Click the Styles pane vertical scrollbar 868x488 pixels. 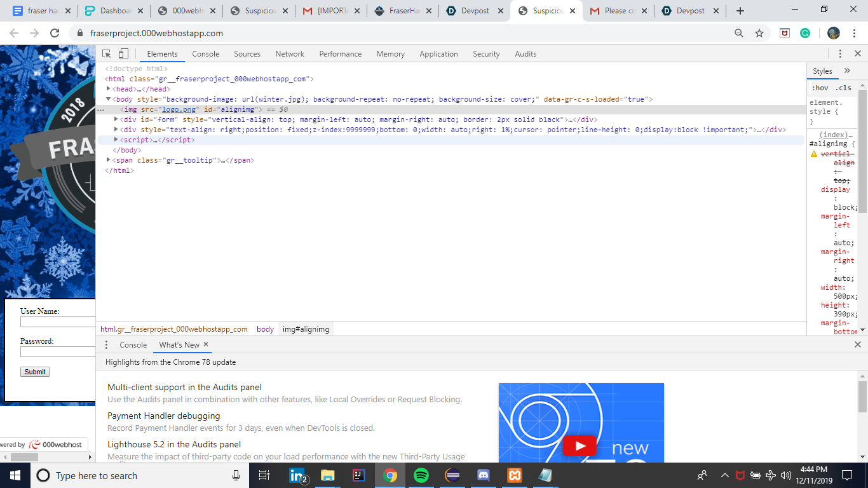click(862, 152)
